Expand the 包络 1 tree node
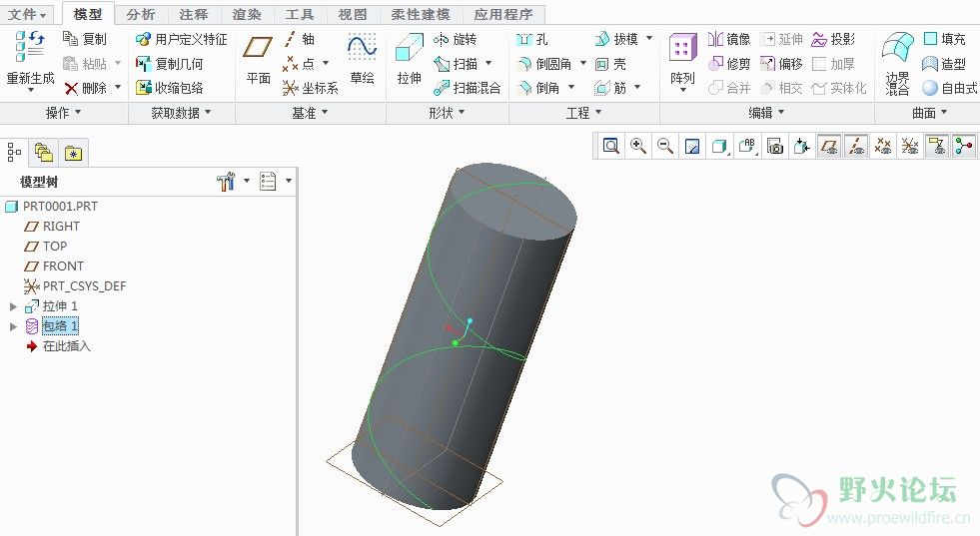This screenshot has height=536, width=980. coord(13,326)
